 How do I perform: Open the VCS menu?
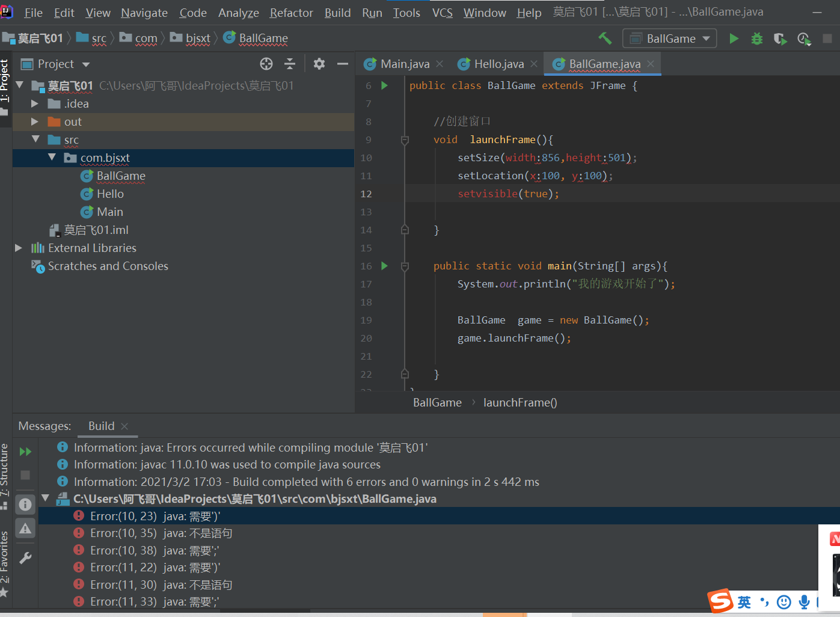(x=443, y=13)
